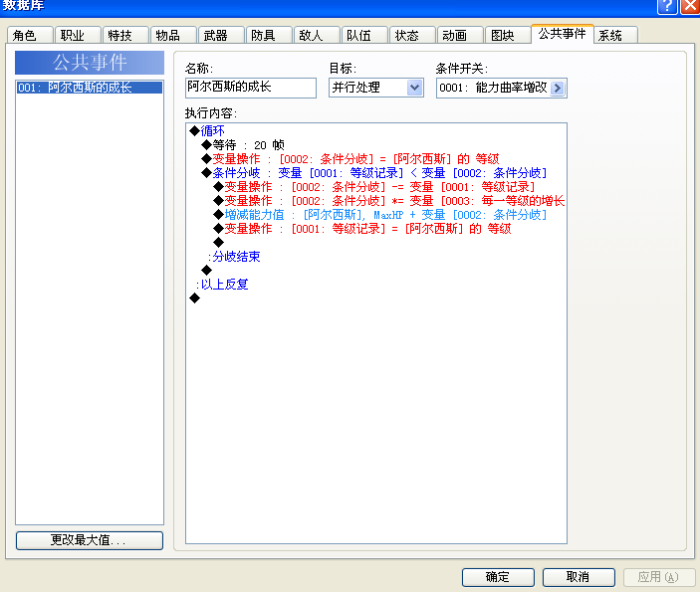Screen dimensions: 700x592
Task: Click the help question mark button
Action: [667, 6]
